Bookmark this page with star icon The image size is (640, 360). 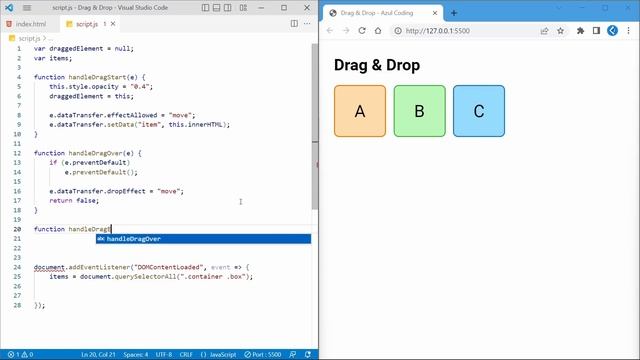[x=560, y=31]
